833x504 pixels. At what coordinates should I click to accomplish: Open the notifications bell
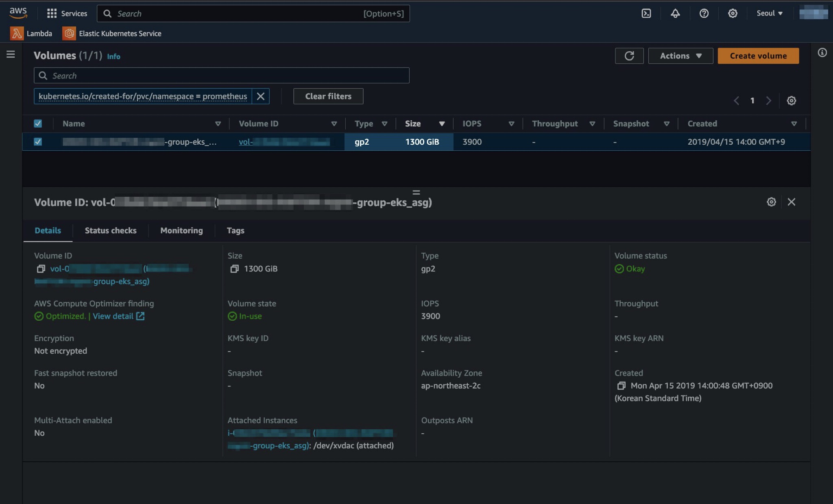click(x=675, y=13)
